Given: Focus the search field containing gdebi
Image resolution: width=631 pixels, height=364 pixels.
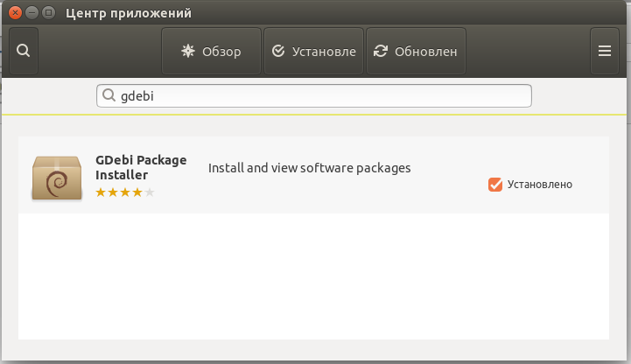Looking at the screenshot, I should point(315,95).
